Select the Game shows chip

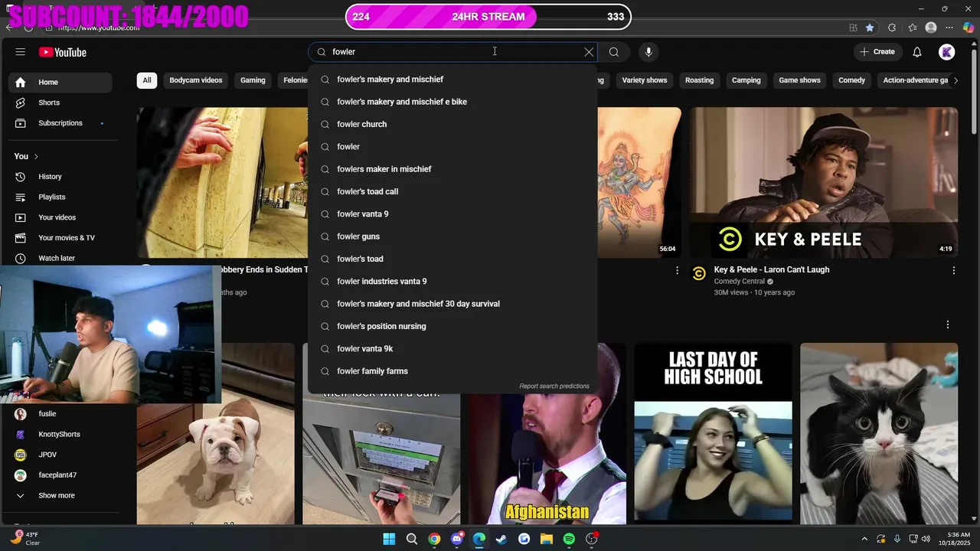click(x=799, y=80)
